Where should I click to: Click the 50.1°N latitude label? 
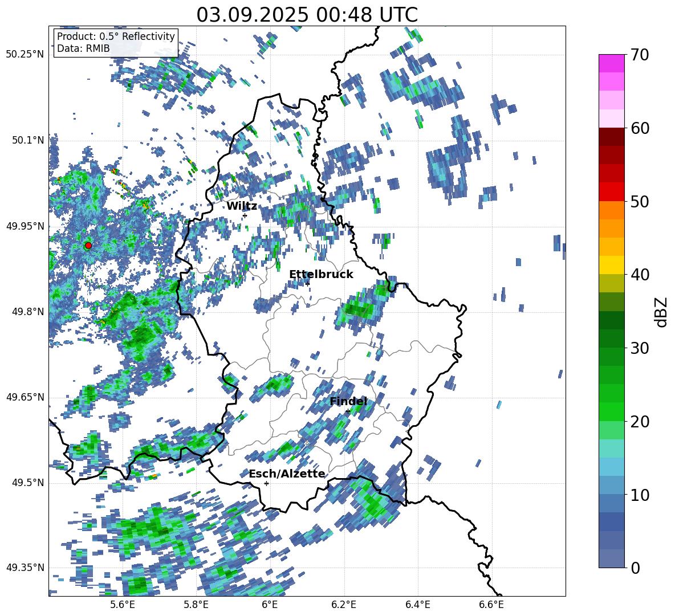[x=29, y=141]
